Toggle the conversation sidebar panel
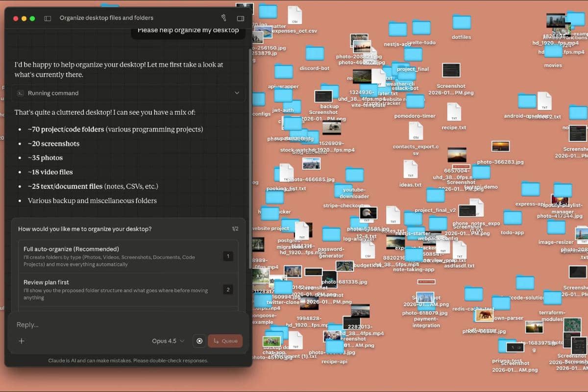 point(47,18)
